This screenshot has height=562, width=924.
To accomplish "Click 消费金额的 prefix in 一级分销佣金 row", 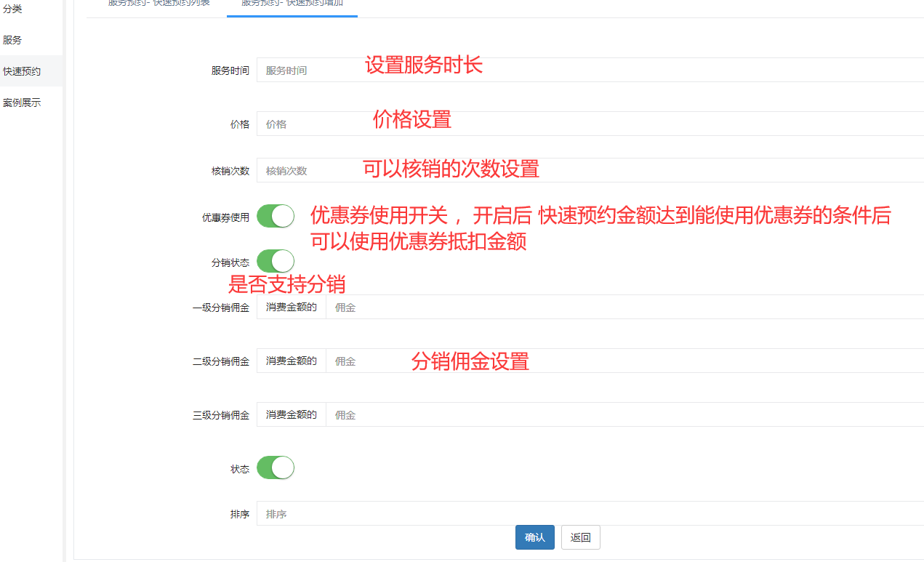I will tap(292, 308).
